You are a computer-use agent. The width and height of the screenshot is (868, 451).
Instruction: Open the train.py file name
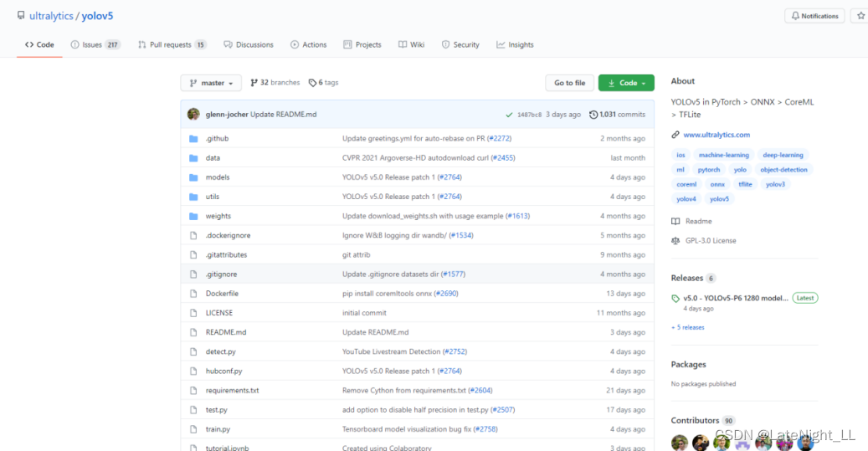tap(218, 429)
